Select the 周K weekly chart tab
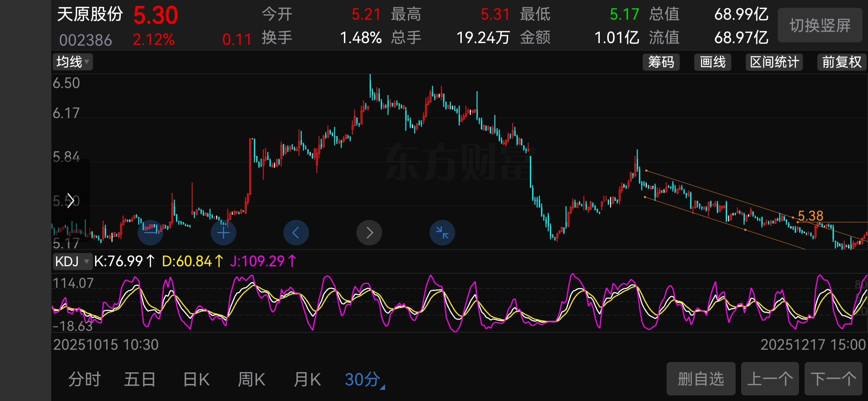This screenshot has height=401, width=868. point(251,380)
